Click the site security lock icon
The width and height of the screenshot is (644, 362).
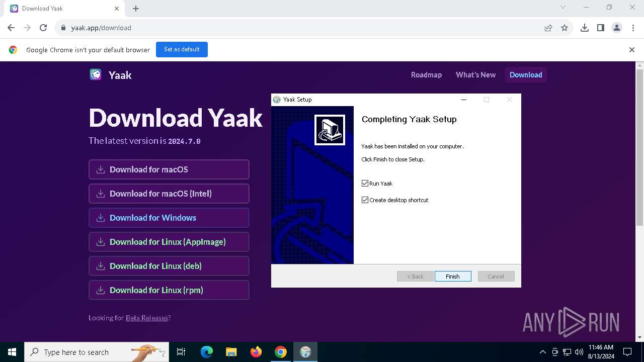tap(63, 28)
